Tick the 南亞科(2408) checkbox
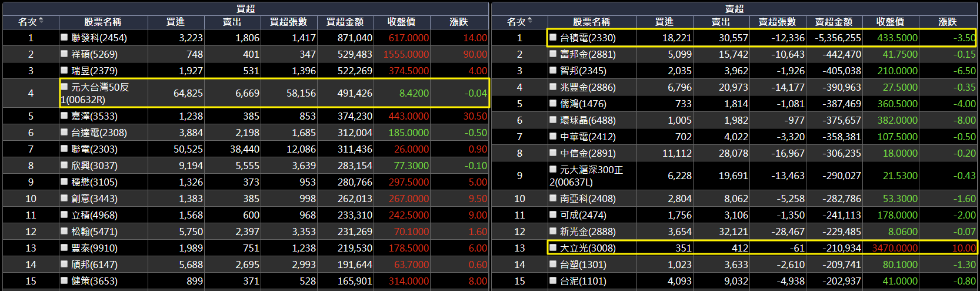 553,199
